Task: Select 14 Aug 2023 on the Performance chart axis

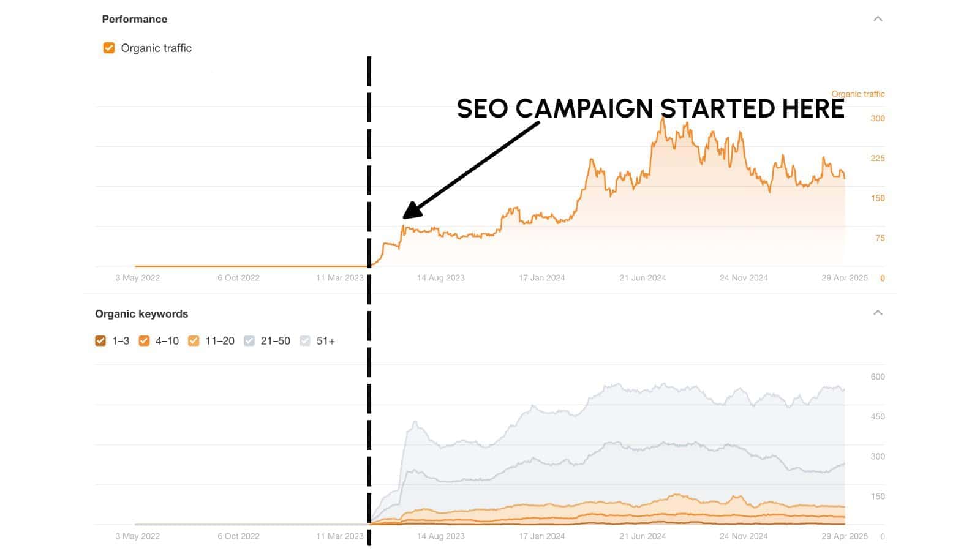Action: pos(440,278)
